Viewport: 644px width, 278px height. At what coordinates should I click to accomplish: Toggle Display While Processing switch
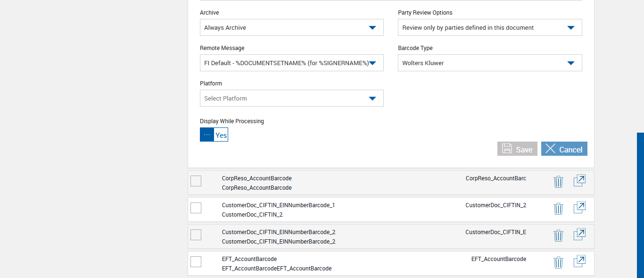click(214, 135)
